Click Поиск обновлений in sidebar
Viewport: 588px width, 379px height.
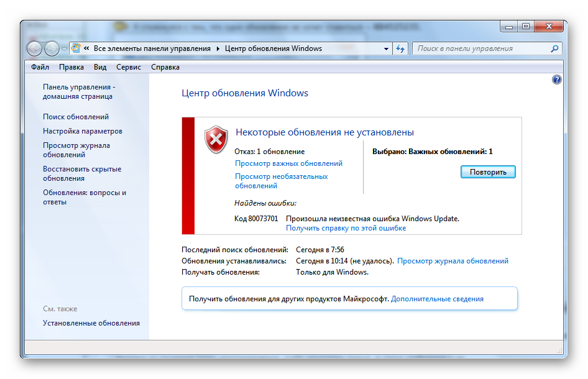(x=76, y=117)
